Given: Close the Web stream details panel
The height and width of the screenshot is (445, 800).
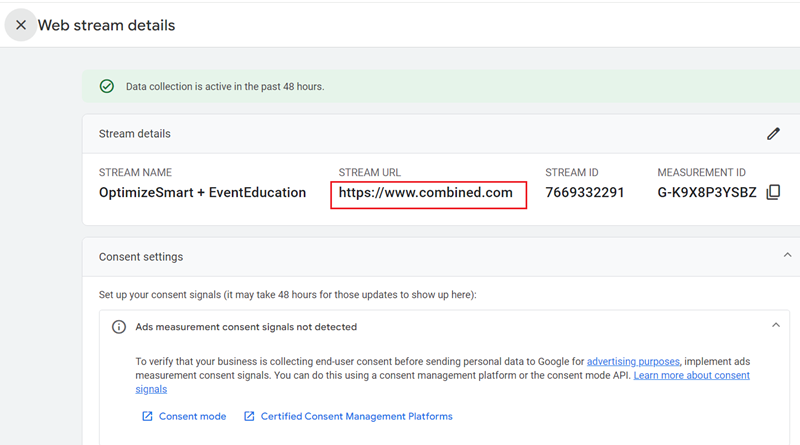Looking at the screenshot, I should point(21,25).
